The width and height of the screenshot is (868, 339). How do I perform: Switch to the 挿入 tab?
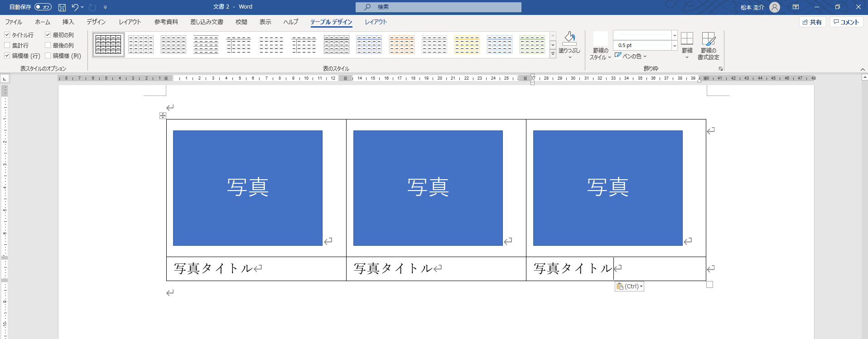(68, 22)
